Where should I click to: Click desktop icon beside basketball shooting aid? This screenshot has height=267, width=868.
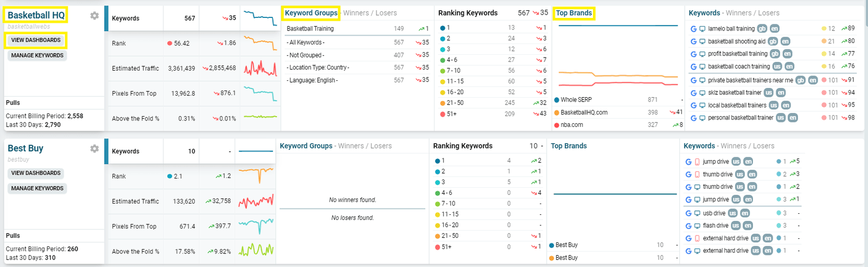703,41
